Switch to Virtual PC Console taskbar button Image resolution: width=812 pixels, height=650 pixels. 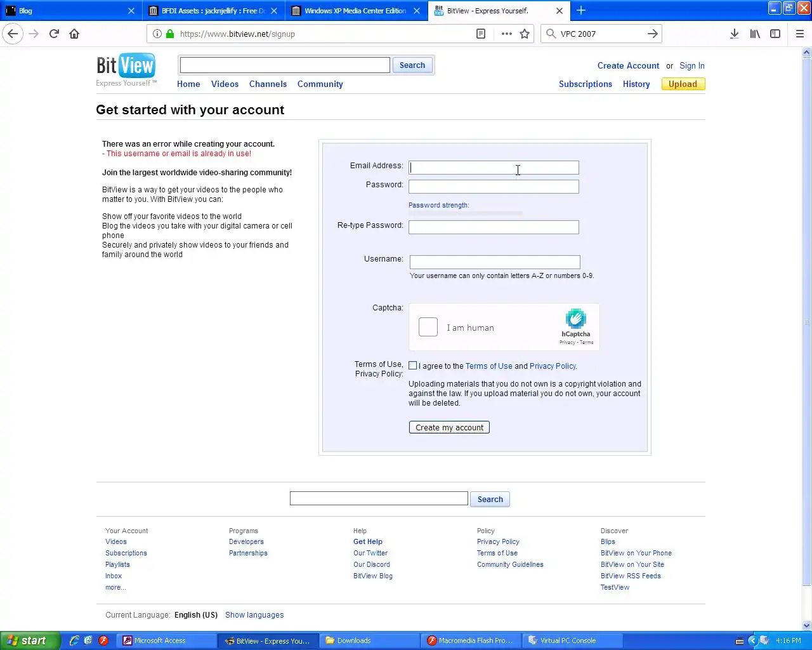click(x=573, y=640)
